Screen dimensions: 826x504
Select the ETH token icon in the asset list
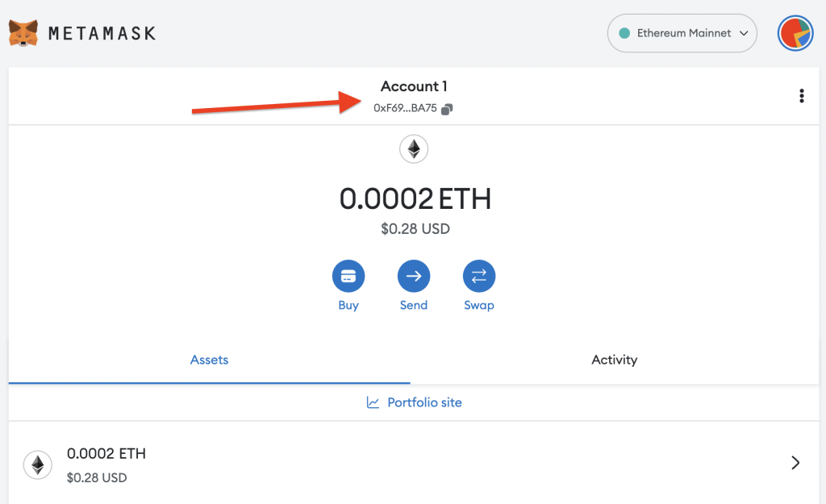point(37,464)
